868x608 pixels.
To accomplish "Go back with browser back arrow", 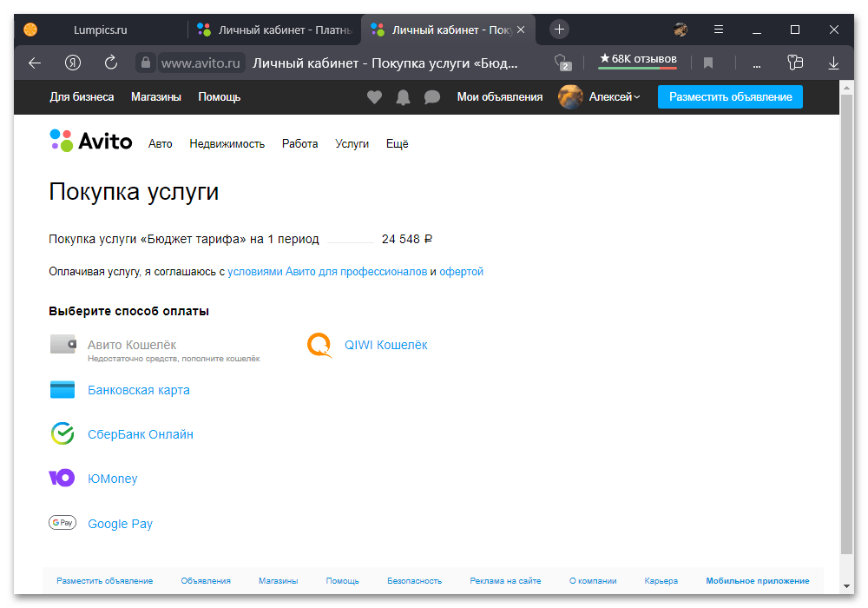I will (35, 63).
